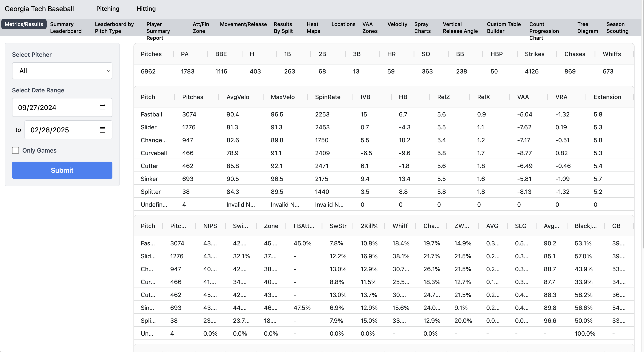Click the start date 09/27/2024 field

pyautogui.click(x=55, y=107)
